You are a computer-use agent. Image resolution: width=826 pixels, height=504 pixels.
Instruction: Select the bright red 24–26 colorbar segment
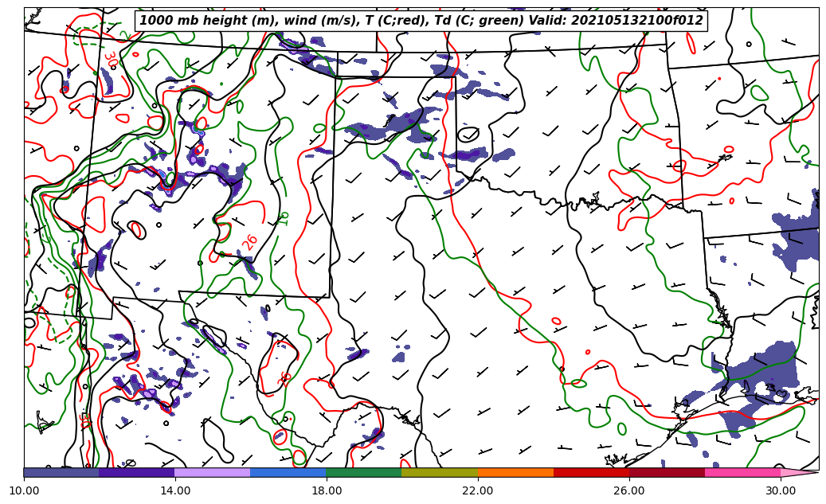pos(591,472)
